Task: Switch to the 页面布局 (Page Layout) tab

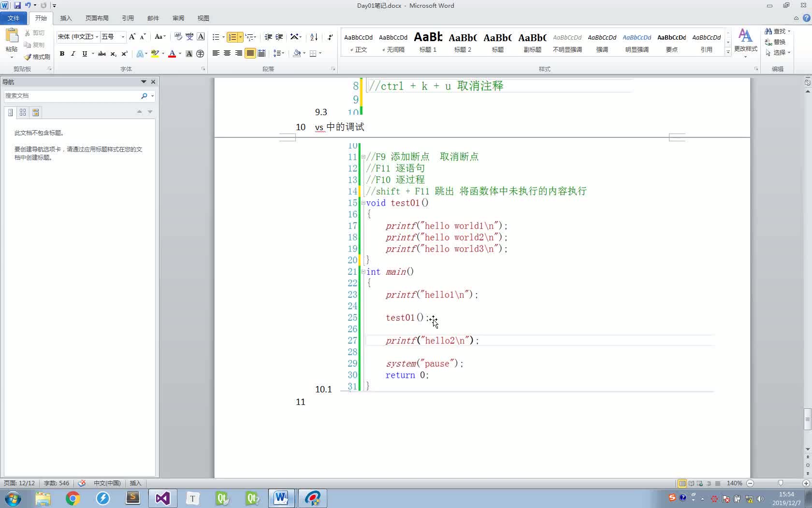Action: click(x=97, y=18)
